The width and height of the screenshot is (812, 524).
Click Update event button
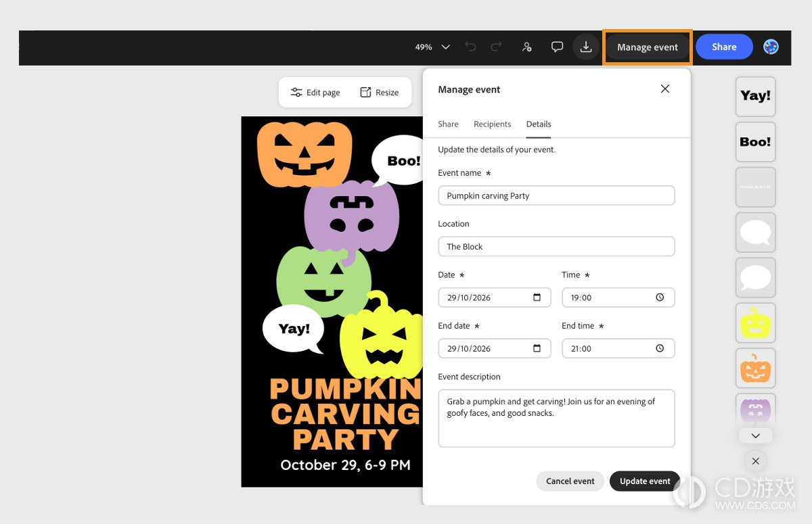(x=645, y=481)
